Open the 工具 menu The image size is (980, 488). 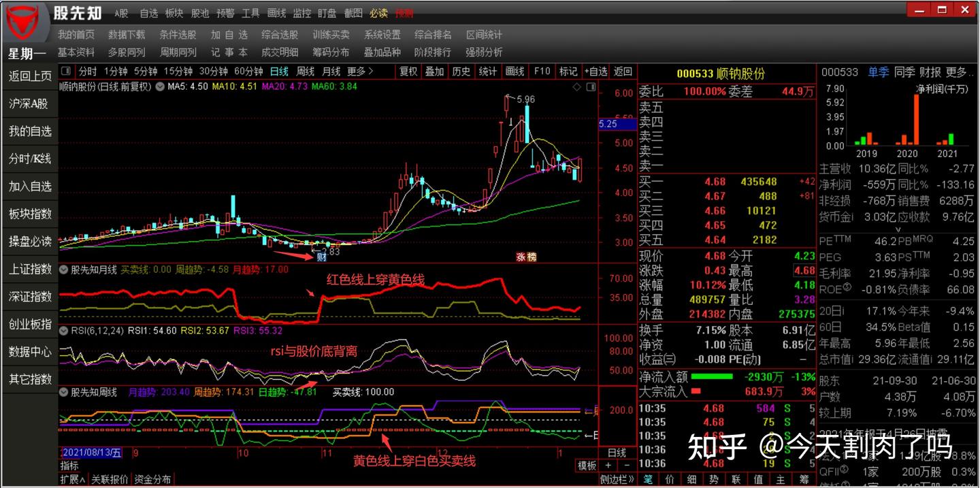[251, 12]
